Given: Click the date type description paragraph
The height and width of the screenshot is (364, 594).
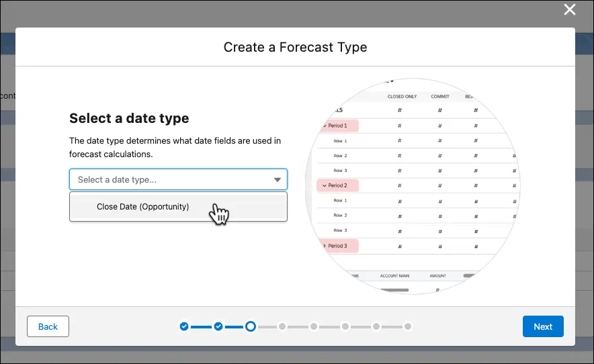Looking at the screenshot, I should point(175,147).
